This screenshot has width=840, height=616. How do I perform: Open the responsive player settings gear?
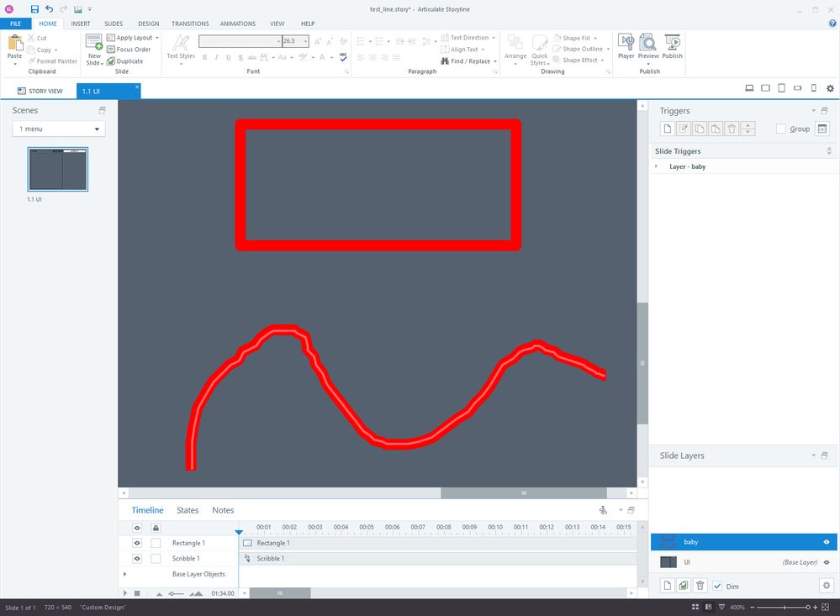tap(830, 88)
